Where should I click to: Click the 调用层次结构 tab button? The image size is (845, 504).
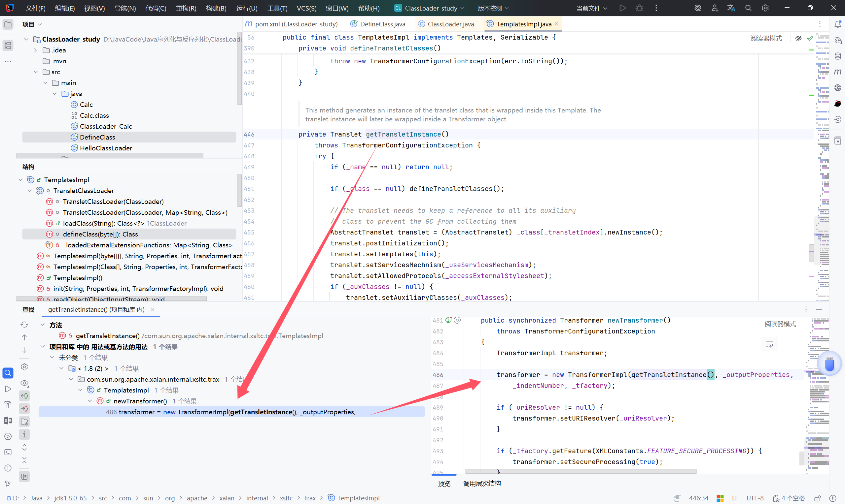482,483
